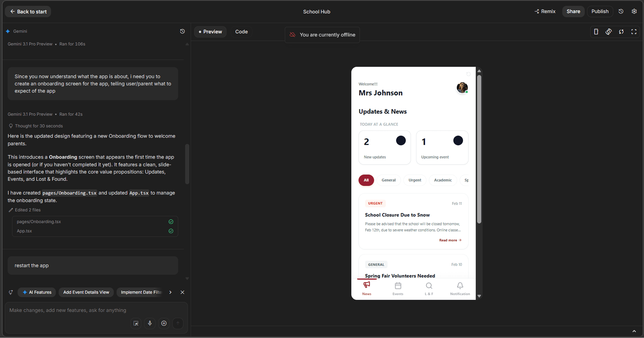Select the General filter chip

point(388,180)
